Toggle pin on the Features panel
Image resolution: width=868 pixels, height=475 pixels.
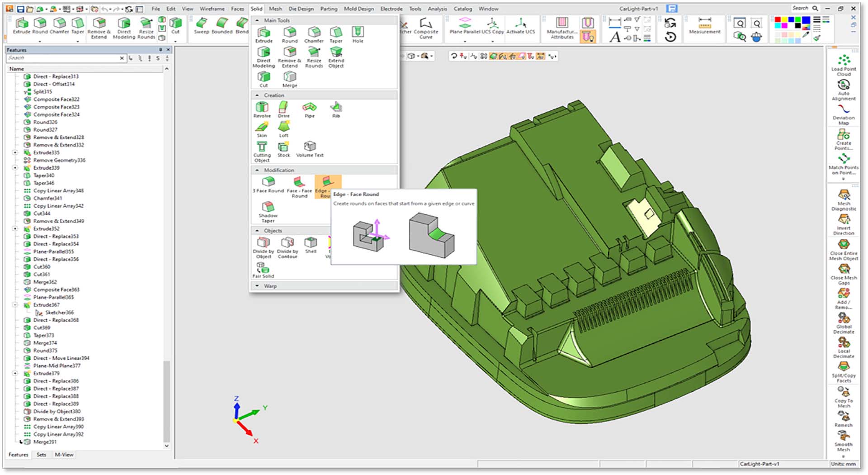160,50
